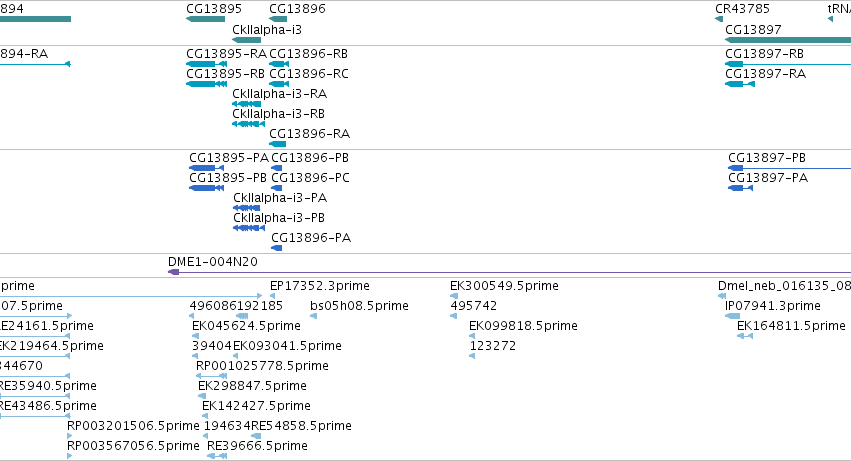The height and width of the screenshot is (461, 851).
Task: Click the RE39666.5prime EST glyph
Action: (217, 456)
